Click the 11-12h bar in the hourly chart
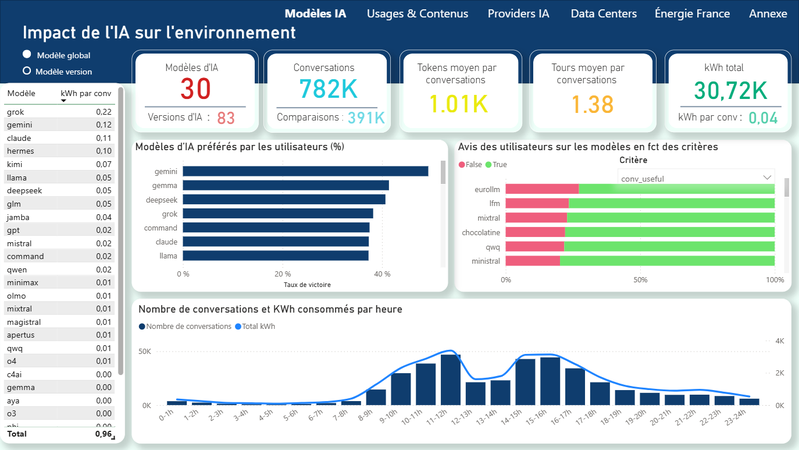The image size is (799, 450). click(450, 379)
